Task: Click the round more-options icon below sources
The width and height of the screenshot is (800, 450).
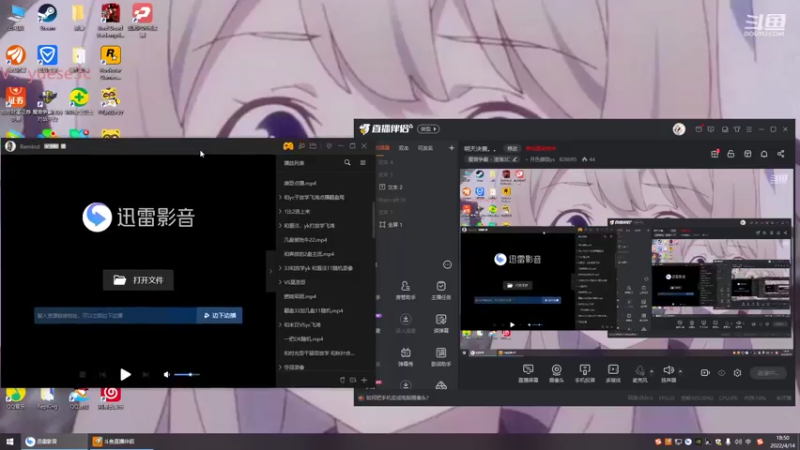Action: 447,264
